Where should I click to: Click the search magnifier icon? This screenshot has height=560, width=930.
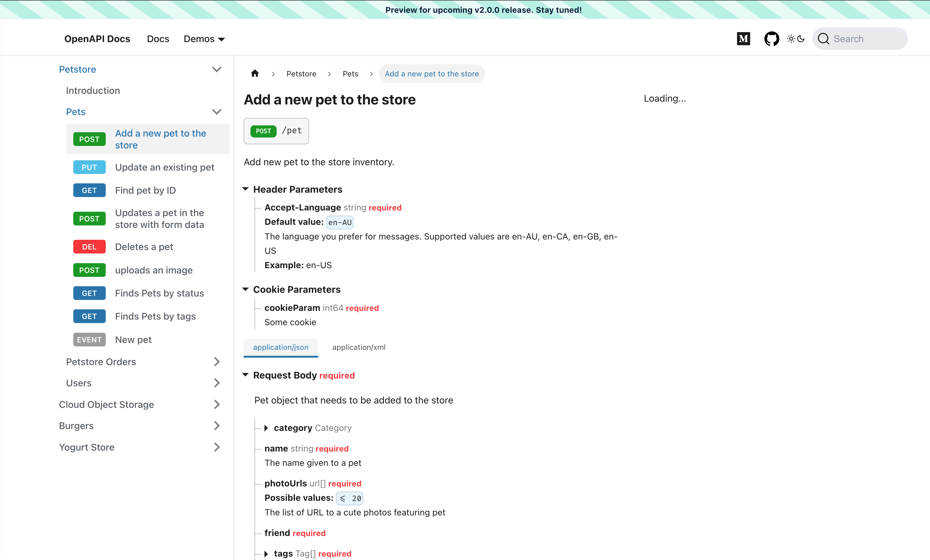(x=823, y=39)
